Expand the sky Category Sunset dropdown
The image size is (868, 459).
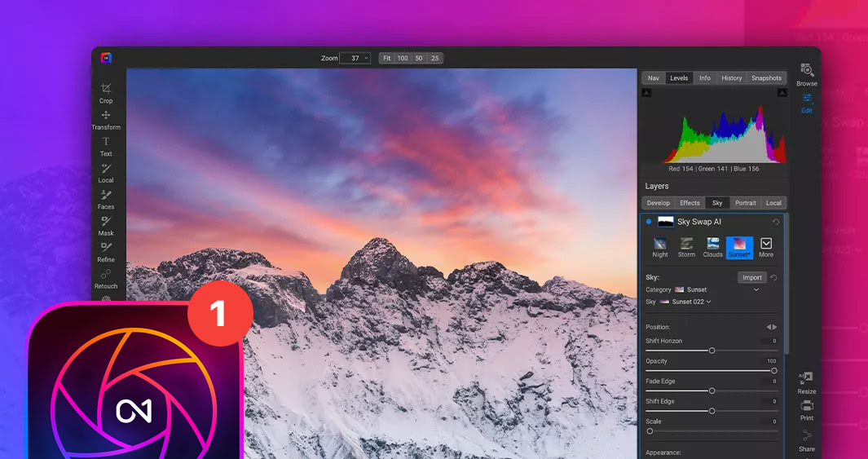point(756,289)
